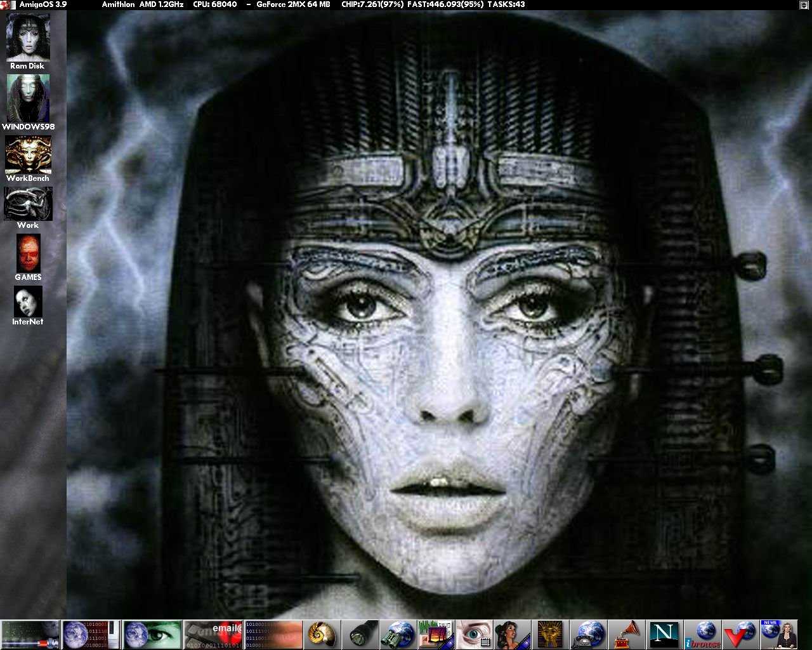Image resolution: width=812 pixels, height=650 pixels.
Task: Launch the gramophone music player icon
Action: 626,634
